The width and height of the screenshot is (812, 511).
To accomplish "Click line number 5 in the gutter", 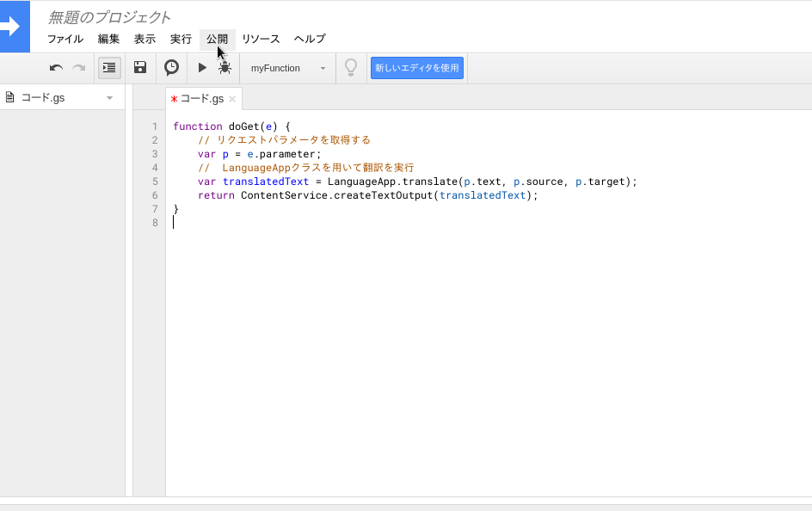I will point(155,182).
